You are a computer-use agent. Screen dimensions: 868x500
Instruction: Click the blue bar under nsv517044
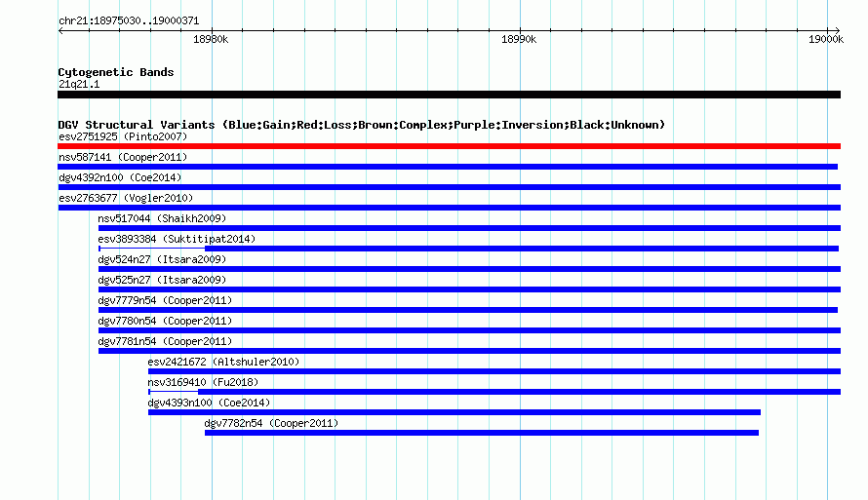coord(469,228)
